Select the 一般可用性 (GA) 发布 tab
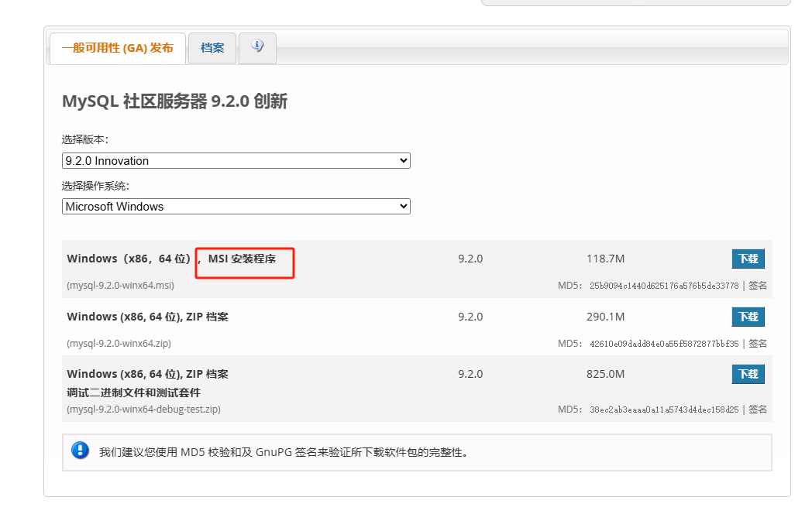Image resolution: width=812 pixels, height=521 pixels. point(118,47)
